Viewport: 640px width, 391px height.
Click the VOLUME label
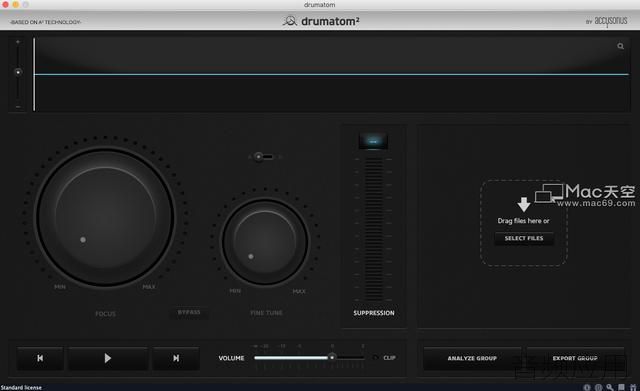coord(231,358)
